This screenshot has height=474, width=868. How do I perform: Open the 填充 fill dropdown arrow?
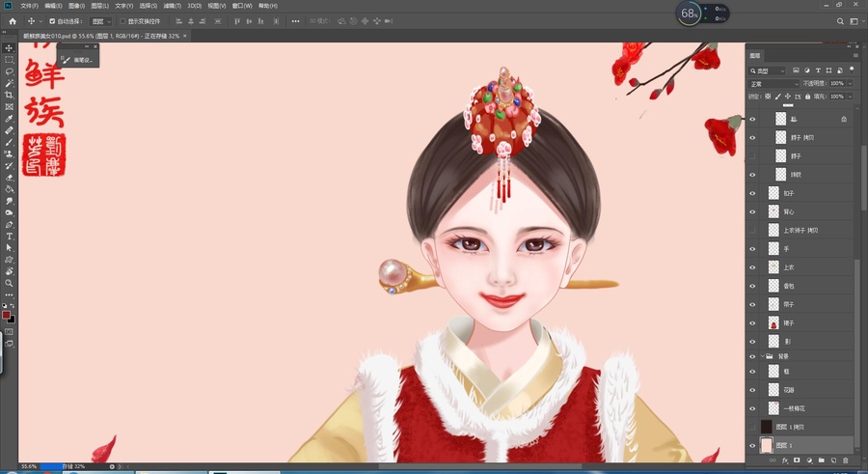point(851,97)
